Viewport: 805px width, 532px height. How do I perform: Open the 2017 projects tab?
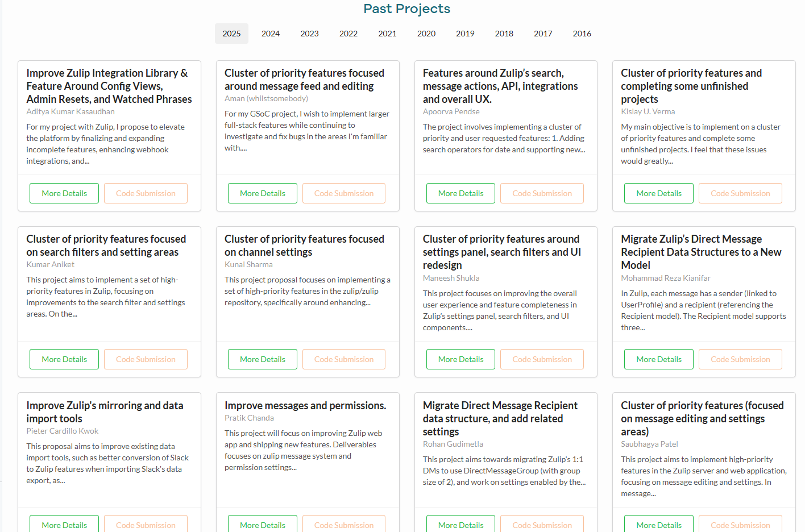click(543, 34)
